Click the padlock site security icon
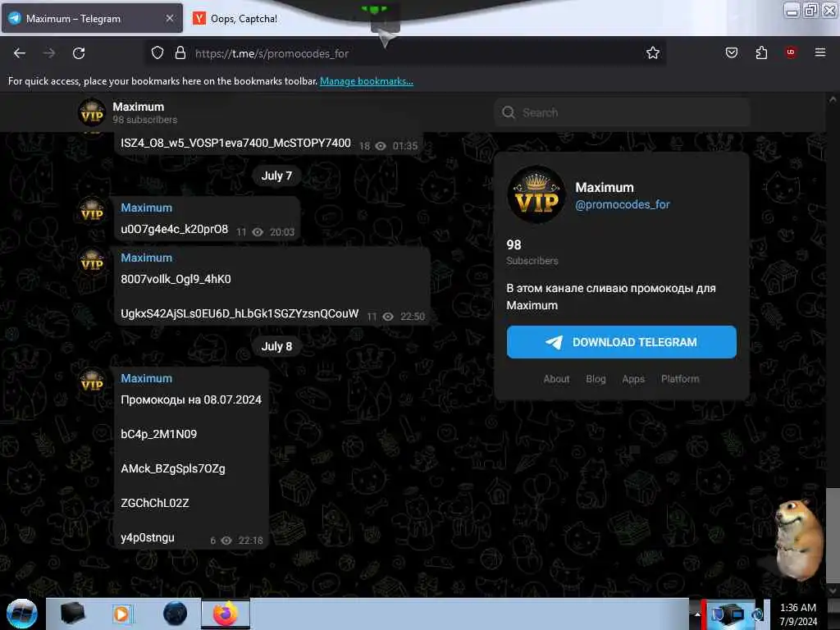 click(x=180, y=53)
